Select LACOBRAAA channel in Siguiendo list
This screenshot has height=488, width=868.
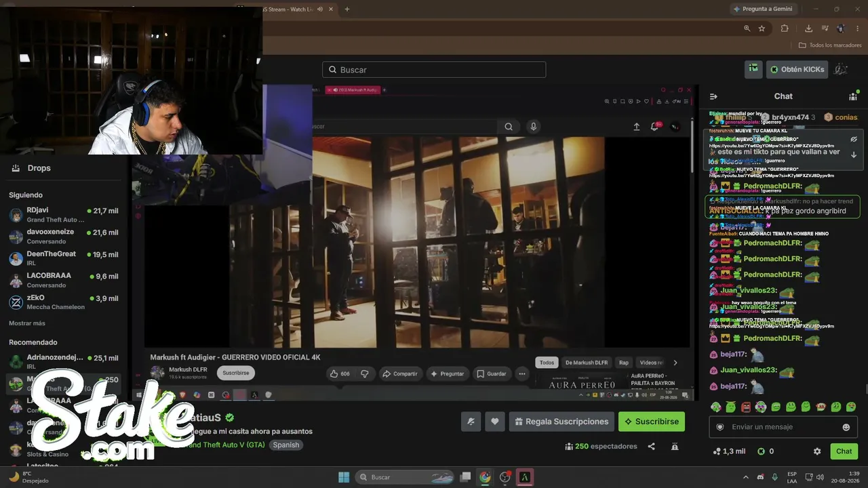click(64, 280)
